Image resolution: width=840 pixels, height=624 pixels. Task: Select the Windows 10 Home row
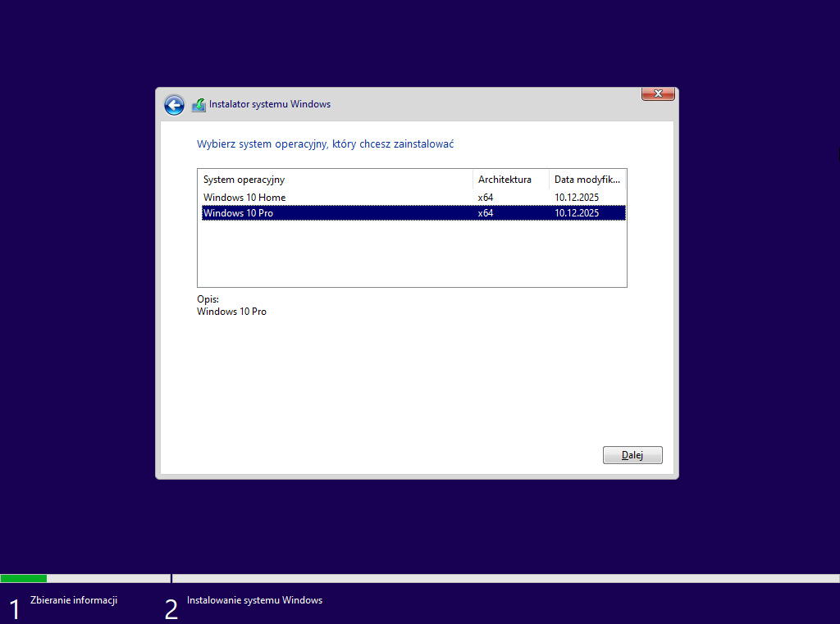point(244,198)
